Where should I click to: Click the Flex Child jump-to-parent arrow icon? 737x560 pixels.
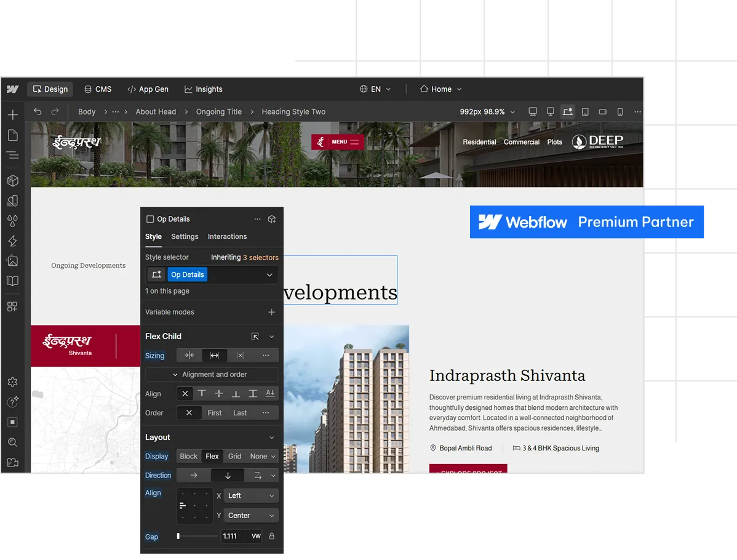[x=255, y=336]
